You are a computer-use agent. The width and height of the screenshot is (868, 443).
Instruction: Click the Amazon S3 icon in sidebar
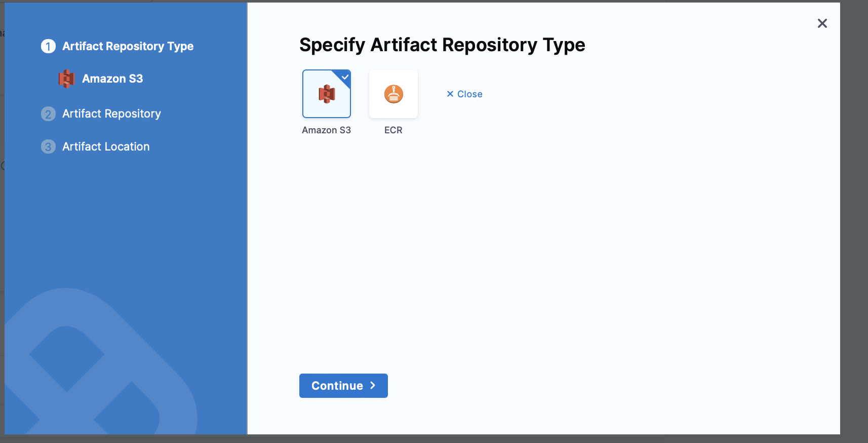click(66, 79)
